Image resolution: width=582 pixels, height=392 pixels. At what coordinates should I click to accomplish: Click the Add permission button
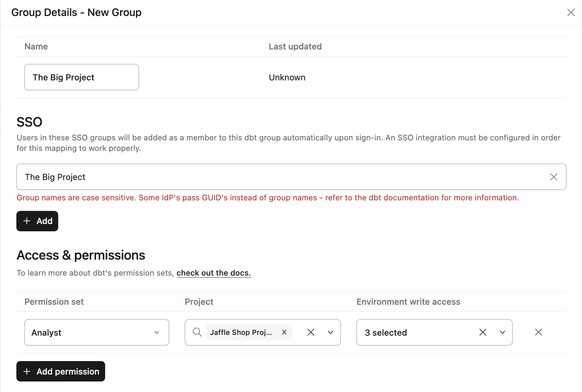(x=60, y=371)
